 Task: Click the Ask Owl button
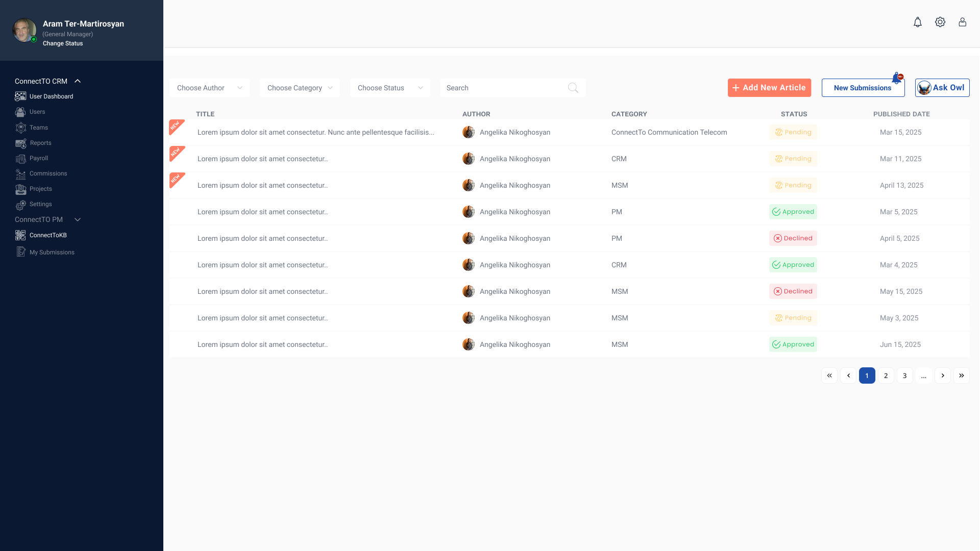pyautogui.click(x=942, y=88)
